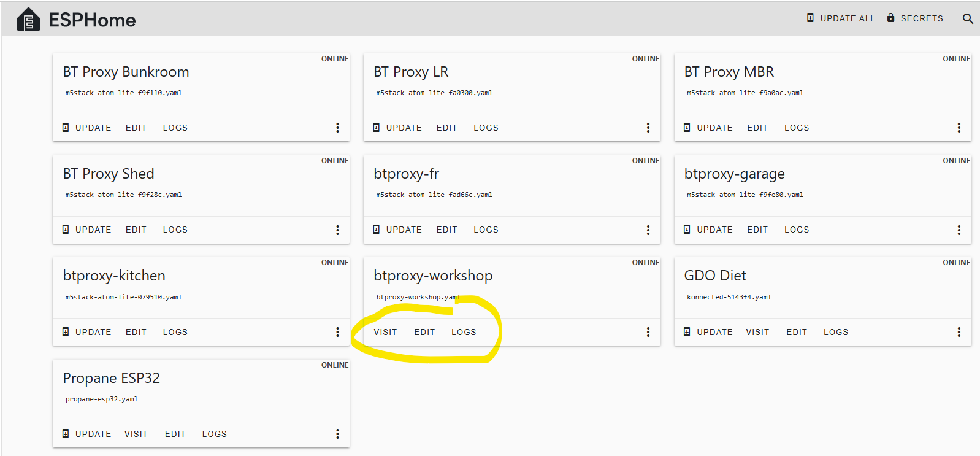Open Secrets editor via lock icon

click(x=890, y=18)
